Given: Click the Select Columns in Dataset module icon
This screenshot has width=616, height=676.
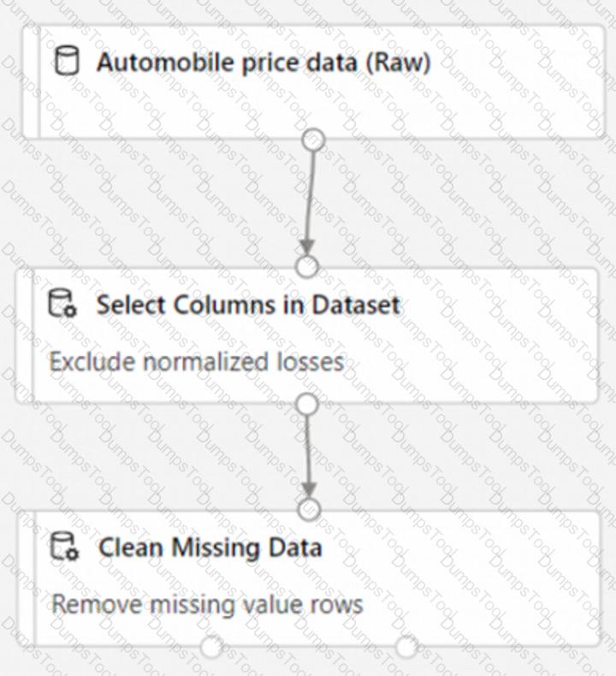Looking at the screenshot, I should tap(62, 305).
